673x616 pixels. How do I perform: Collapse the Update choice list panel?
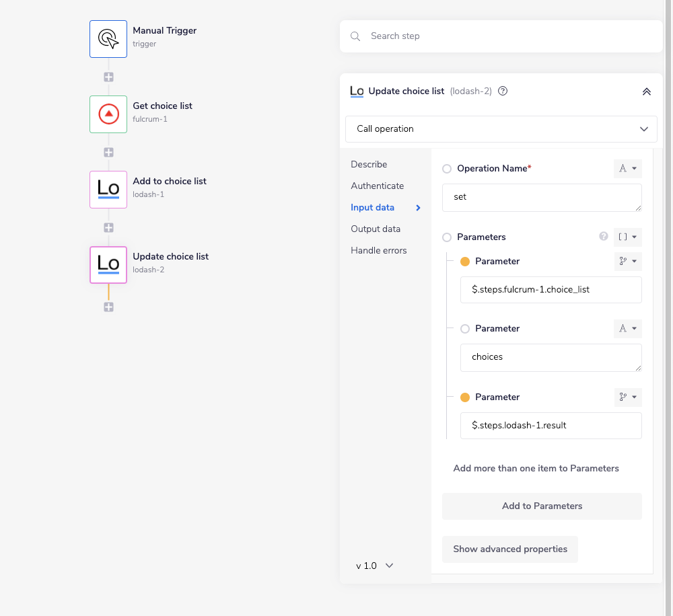pos(646,91)
